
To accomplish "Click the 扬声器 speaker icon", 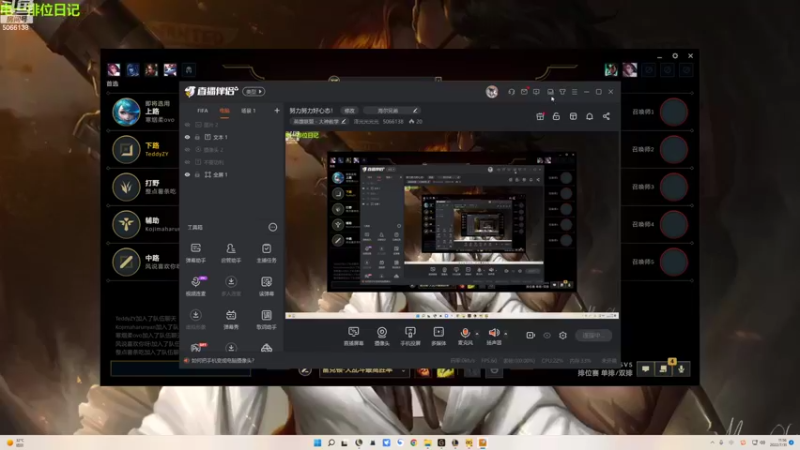I will click(x=494, y=333).
